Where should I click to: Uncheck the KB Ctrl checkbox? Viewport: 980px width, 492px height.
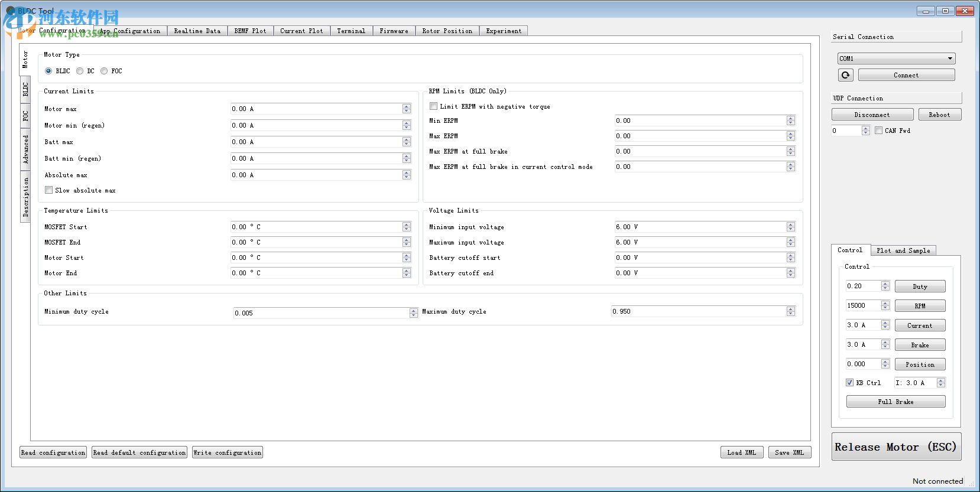849,383
